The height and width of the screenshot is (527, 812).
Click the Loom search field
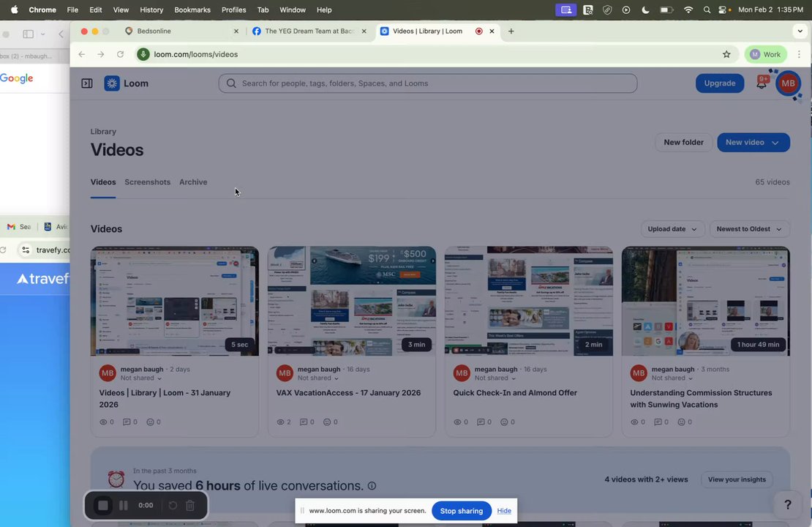(x=428, y=83)
